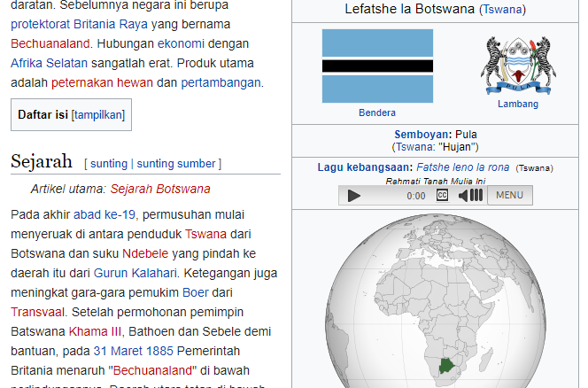Image resolution: width=588 pixels, height=388 pixels.
Task: Open the Transvaal link
Action: (x=38, y=312)
